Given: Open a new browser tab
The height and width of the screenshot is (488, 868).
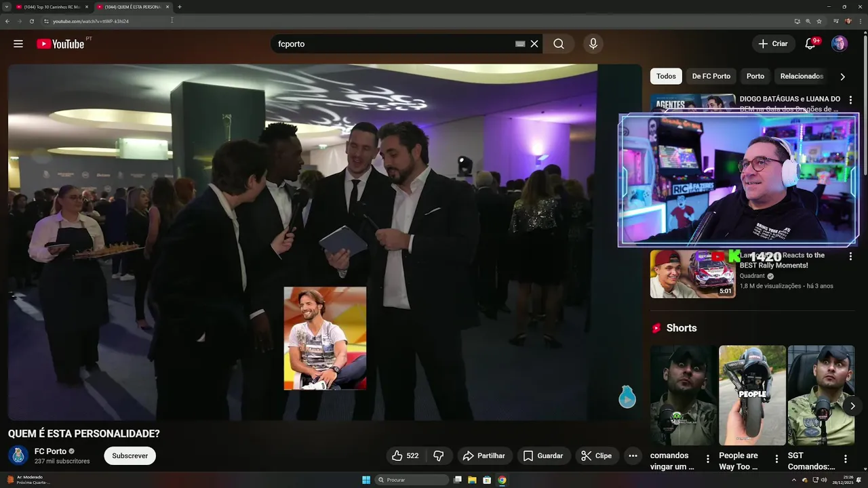Looking at the screenshot, I should pos(180,7).
